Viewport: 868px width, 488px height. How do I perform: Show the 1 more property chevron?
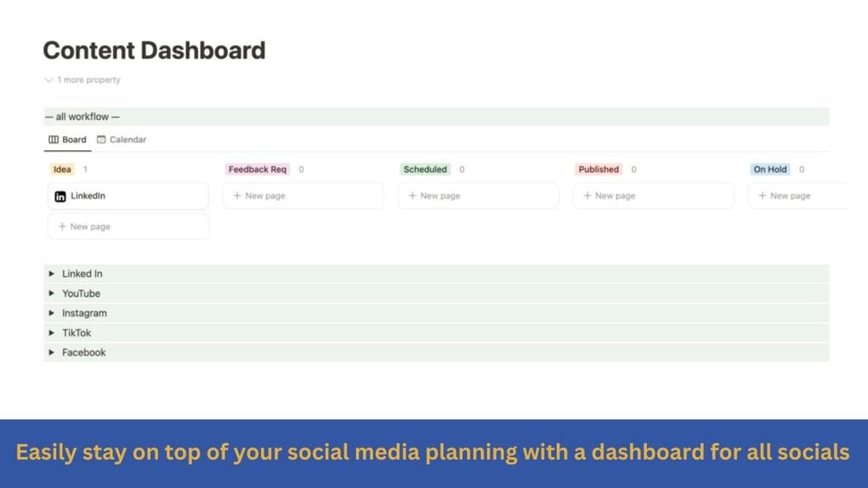[x=48, y=80]
